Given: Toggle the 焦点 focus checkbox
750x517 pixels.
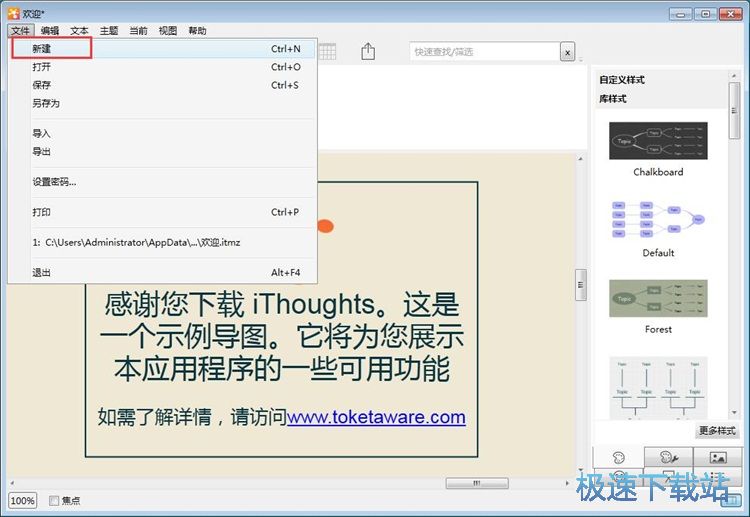Looking at the screenshot, I should tap(54, 500).
